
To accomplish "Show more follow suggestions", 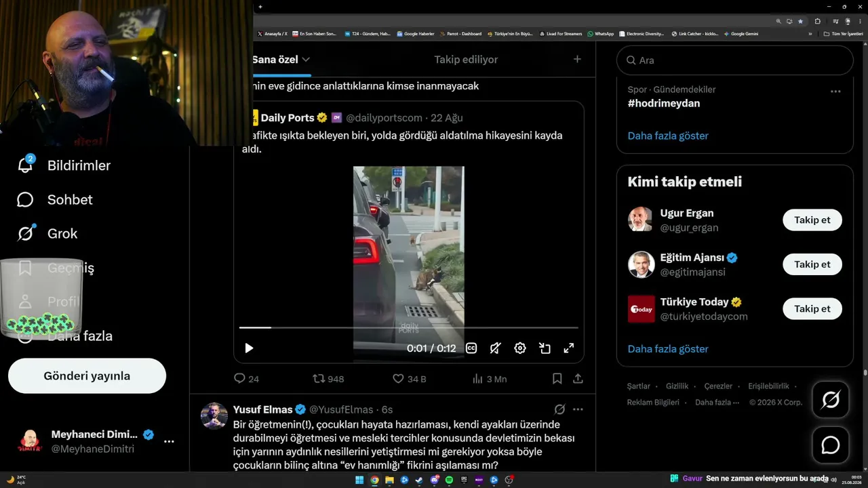I will tap(668, 349).
